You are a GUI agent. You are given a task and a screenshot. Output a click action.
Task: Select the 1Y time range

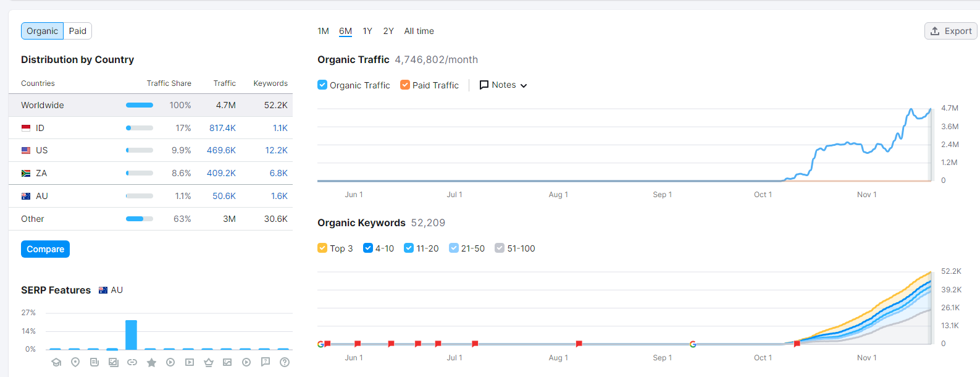[367, 31]
